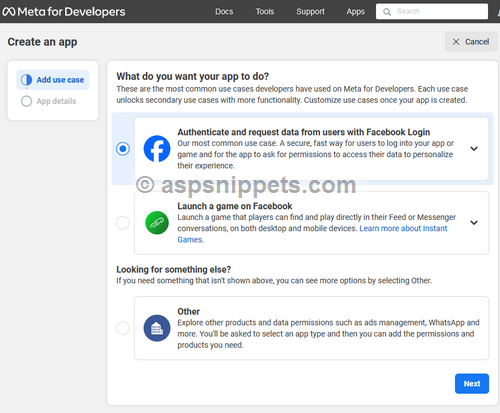Viewport: 500px width, 413px height.
Task: Select the Launch a game radio button
Action: 123,223
